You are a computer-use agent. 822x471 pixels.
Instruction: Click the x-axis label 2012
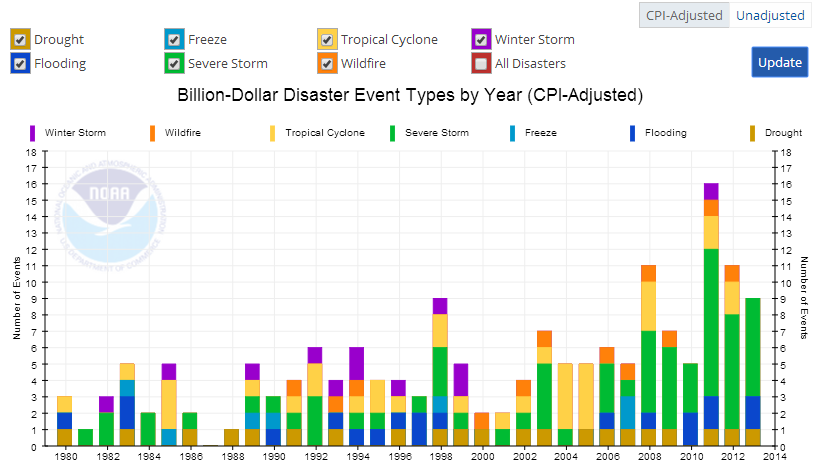tap(733, 457)
